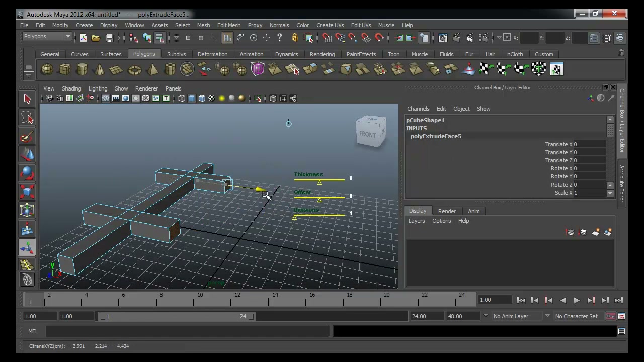
Task: Pick the Paint Selection tool
Action: [27, 136]
